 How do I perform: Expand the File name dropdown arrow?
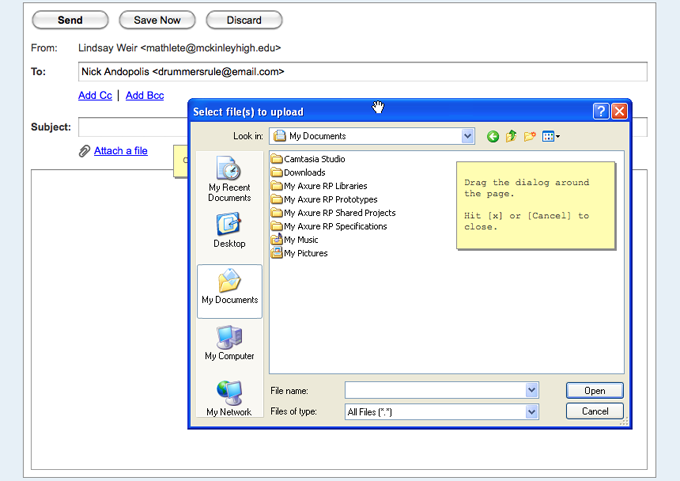tap(532, 390)
